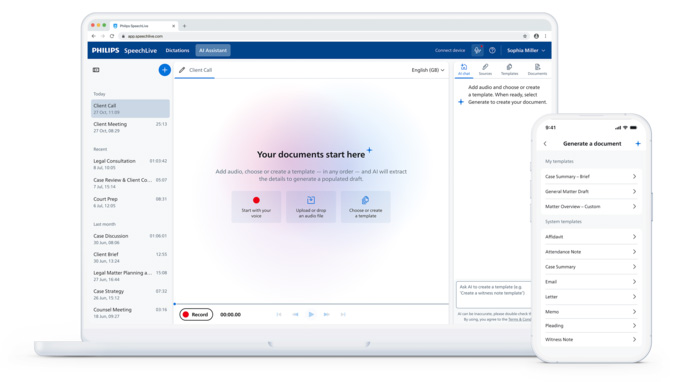The image size is (700, 382).
Task: Click the microphone device icon in header
Action: click(x=478, y=50)
